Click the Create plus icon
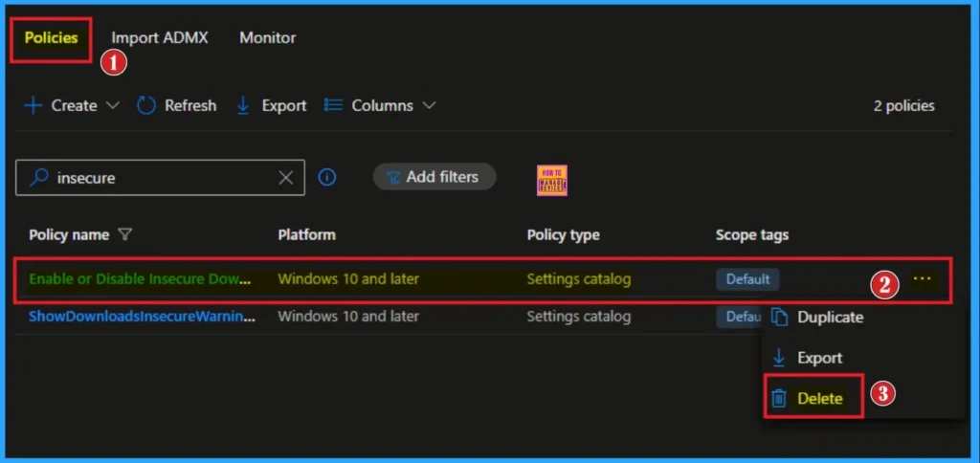The image size is (980, 463). click(x=33, y=105)
